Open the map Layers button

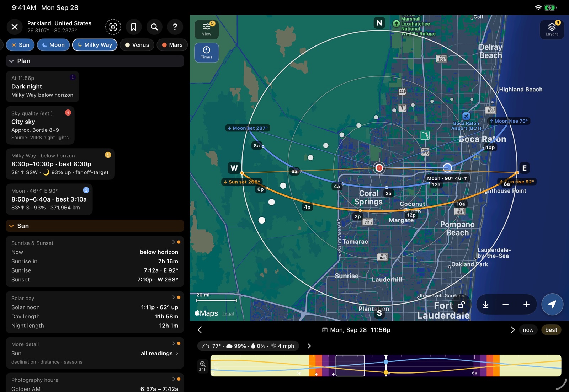click(552, 29)
